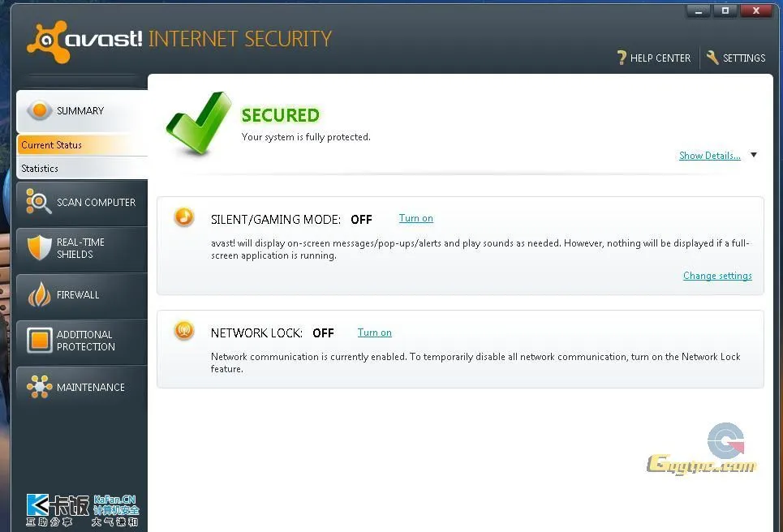This screenshot has height=532, width=783.
Task: Click the Network Lock orange icon
Action: (x=184, y=331)
